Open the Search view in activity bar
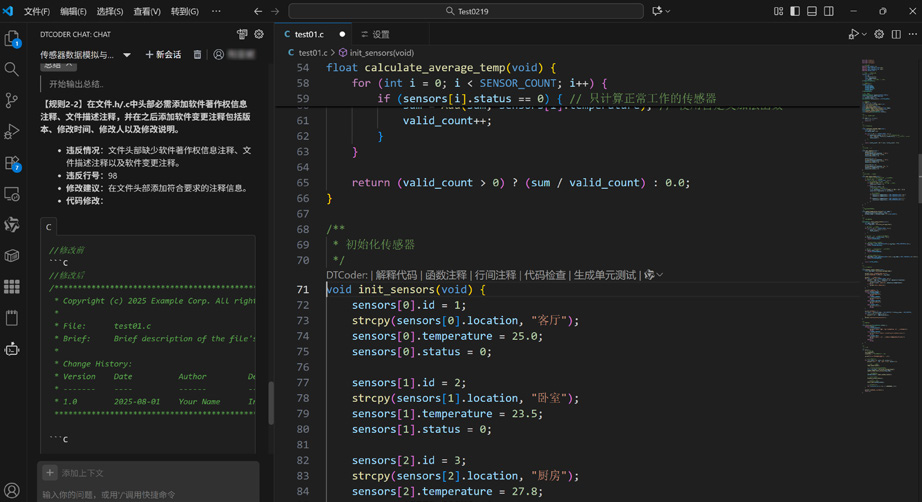Image resolution: width=922 pixels, height=502 pixels. click(12, 70)
